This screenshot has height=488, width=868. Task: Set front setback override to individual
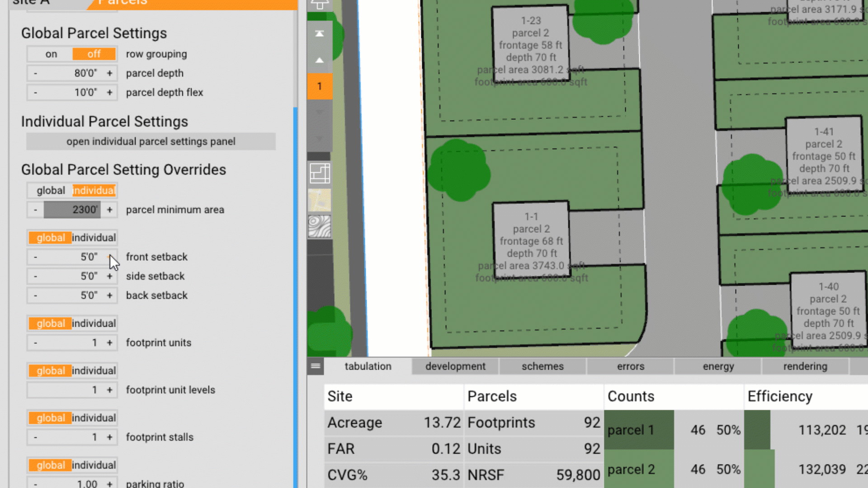pyautogui.click(x=94, y=238)
